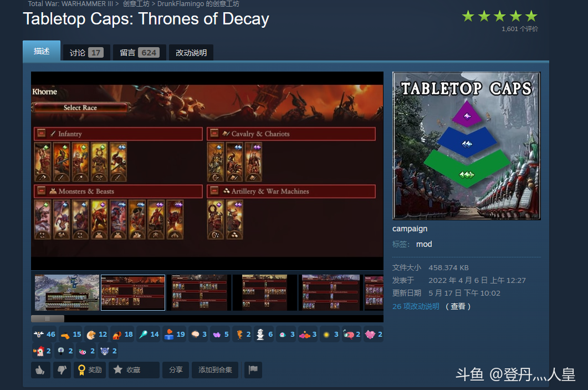Image resolution: width=588 pixels, height=390 pixels.
Task: Click the report flag icon
Action: (253, 369)
